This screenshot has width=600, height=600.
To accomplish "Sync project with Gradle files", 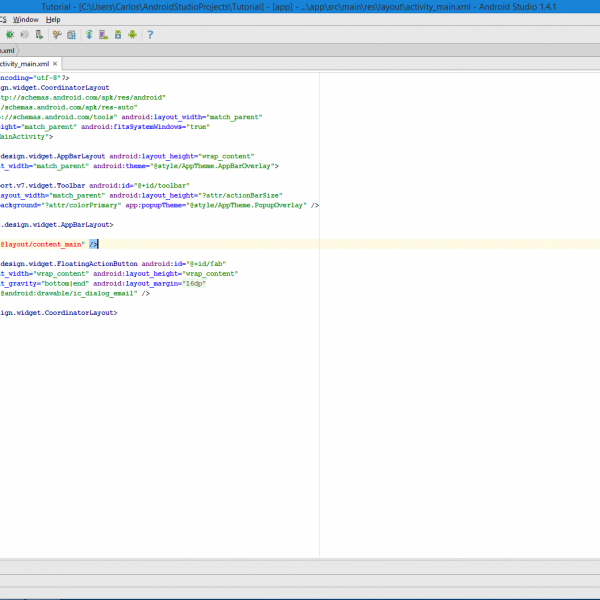I will 89,34.
